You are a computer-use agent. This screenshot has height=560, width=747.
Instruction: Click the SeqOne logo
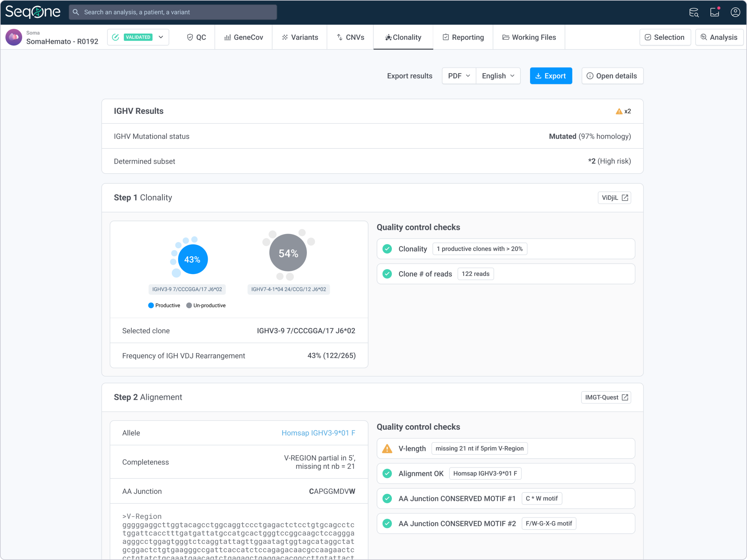(33, 12)
